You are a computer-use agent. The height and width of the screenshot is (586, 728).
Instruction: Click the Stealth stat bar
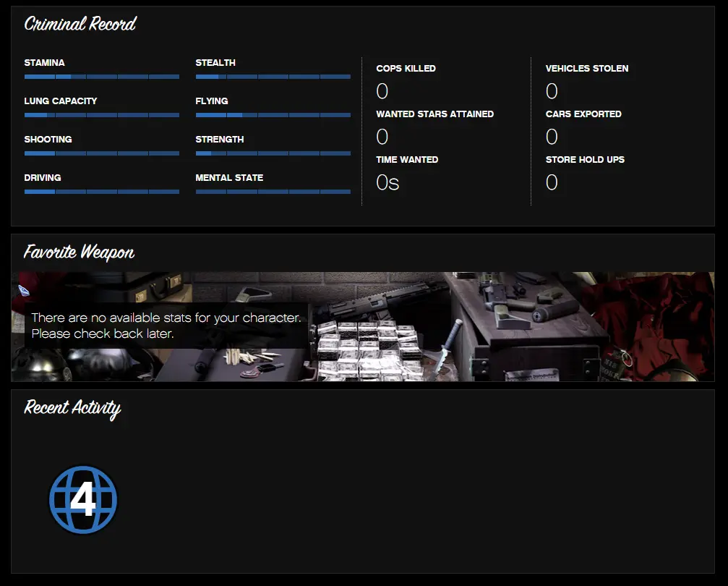point(273,77)
